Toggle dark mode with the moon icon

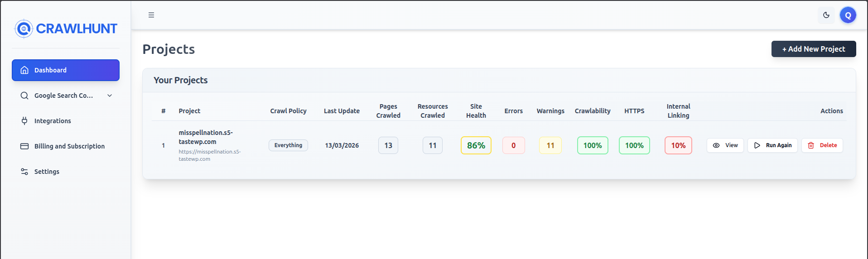[826, 15]
